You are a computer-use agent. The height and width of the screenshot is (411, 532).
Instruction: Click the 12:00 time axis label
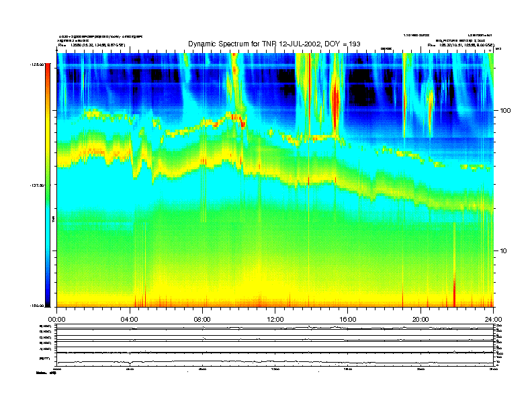pos(275,320)
